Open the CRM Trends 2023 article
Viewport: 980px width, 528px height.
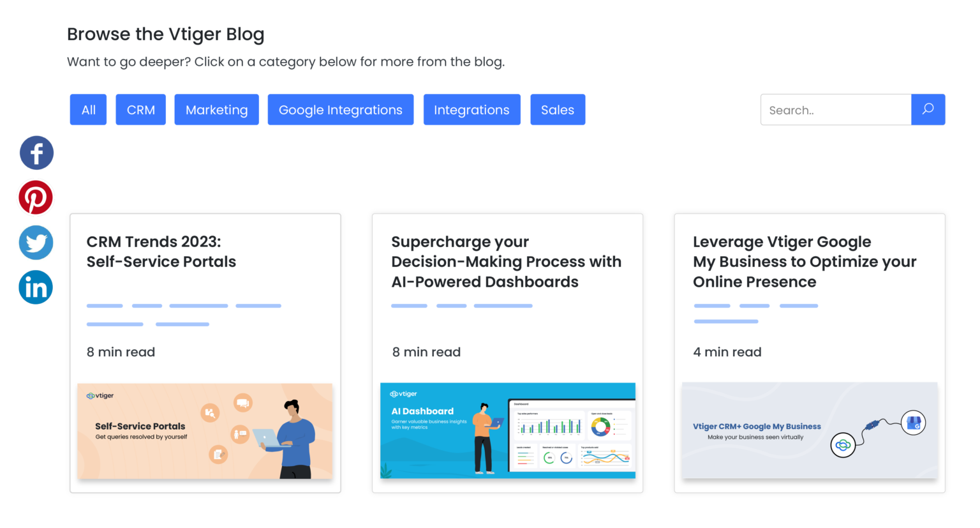click(161, 252)
